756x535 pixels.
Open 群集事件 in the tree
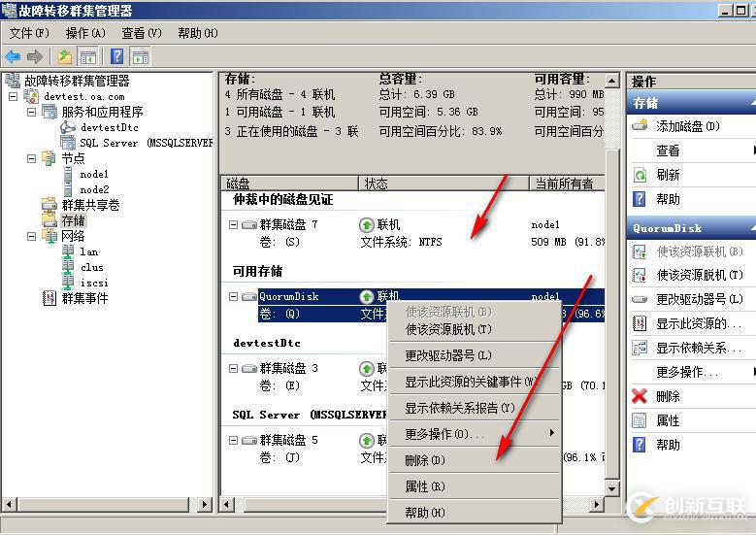point(84,298)
